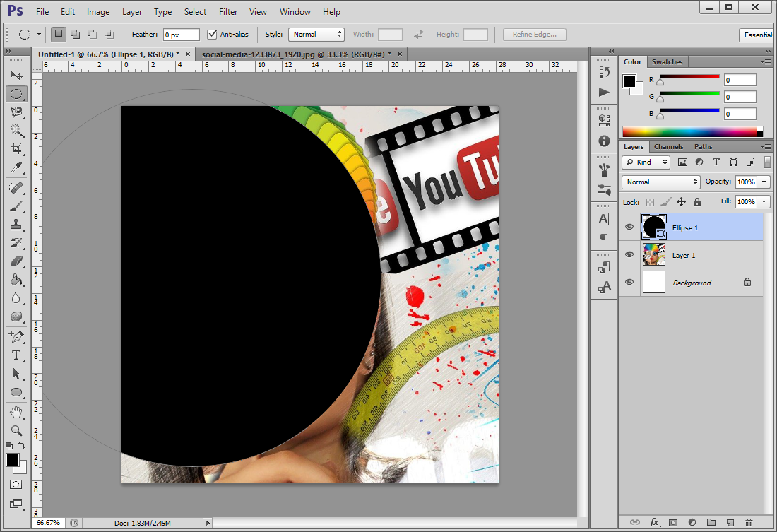Select the Zoom tool
The width and height of the screenshot is (777, 532).
point(16,430)
